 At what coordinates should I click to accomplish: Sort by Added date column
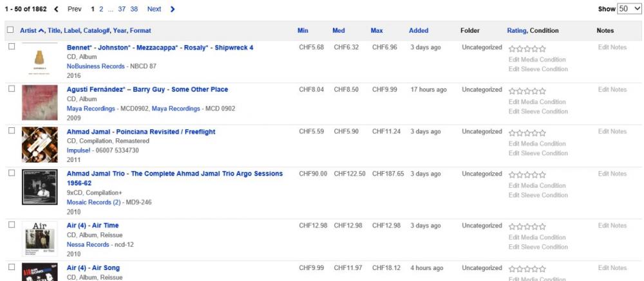pyautogui.click(x=419, y=30)
